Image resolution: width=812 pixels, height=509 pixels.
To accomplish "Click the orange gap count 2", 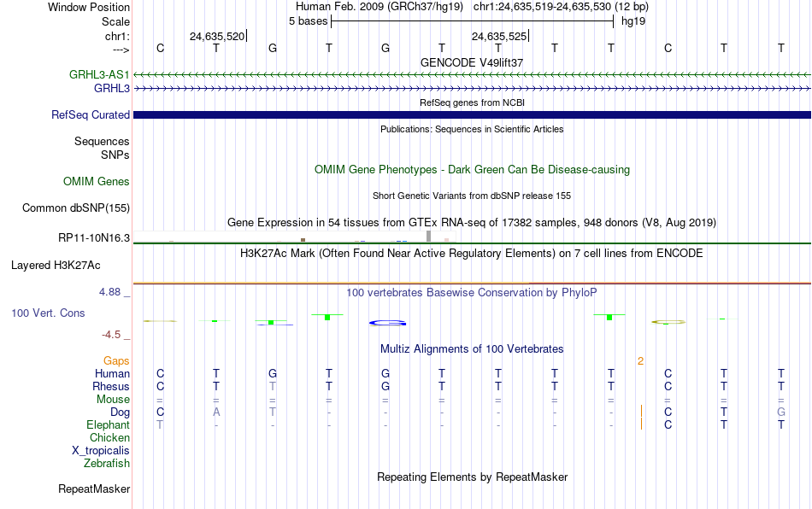I will [x=640, y=361].
